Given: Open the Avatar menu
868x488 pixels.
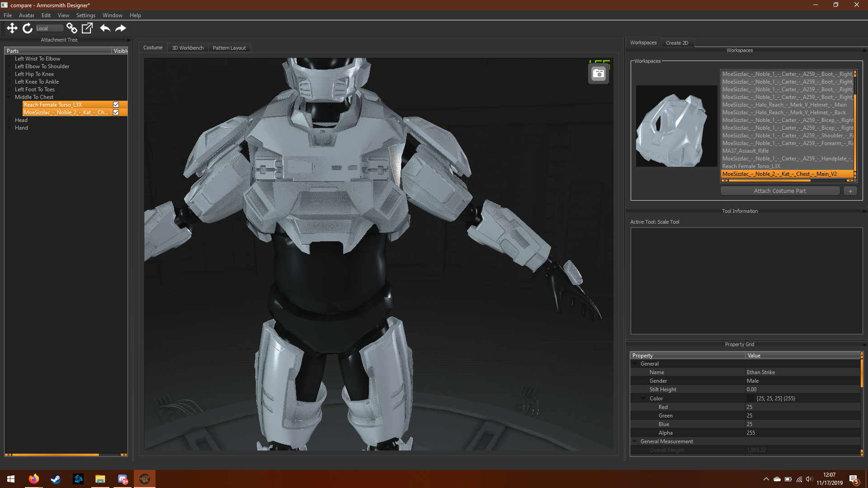Looking at the screenshot, I should [x=27, y=15].
